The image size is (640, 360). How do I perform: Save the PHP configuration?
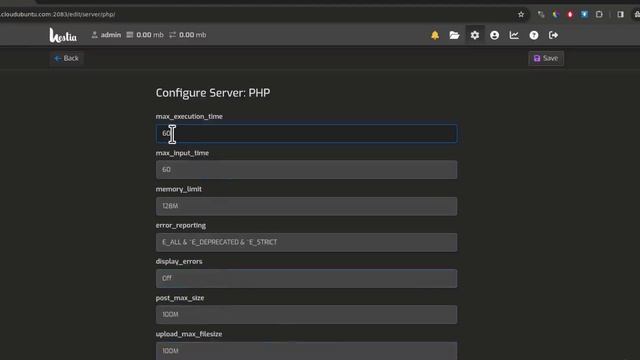546,58
